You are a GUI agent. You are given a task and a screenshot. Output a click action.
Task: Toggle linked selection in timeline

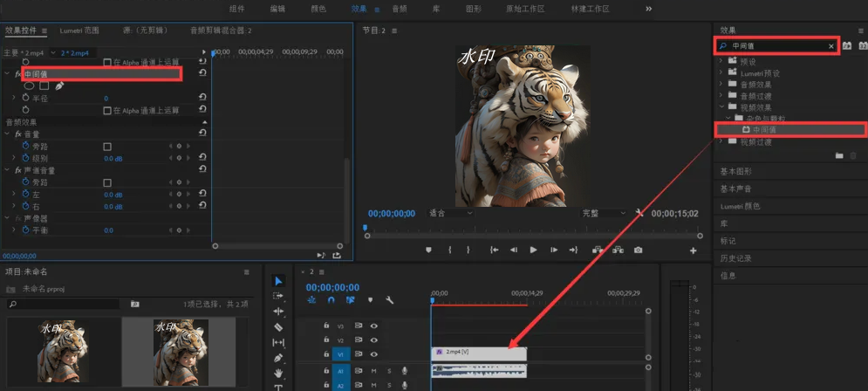coord(351,300)
